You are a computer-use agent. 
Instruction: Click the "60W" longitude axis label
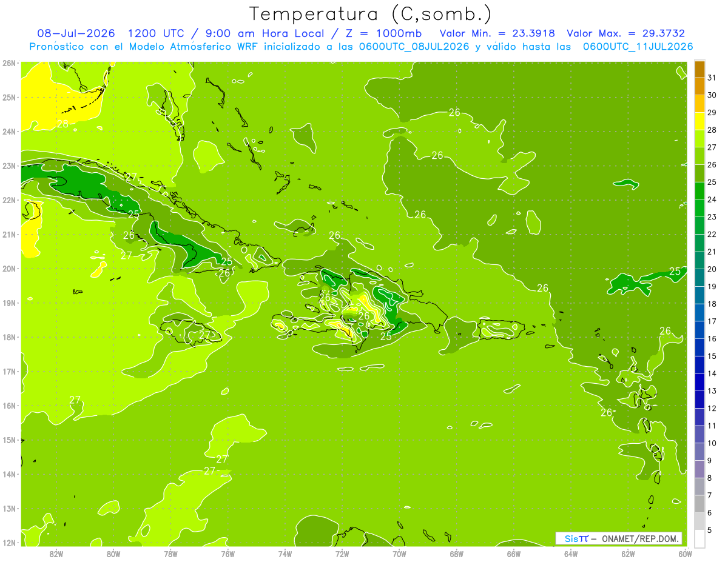point(686,553)
